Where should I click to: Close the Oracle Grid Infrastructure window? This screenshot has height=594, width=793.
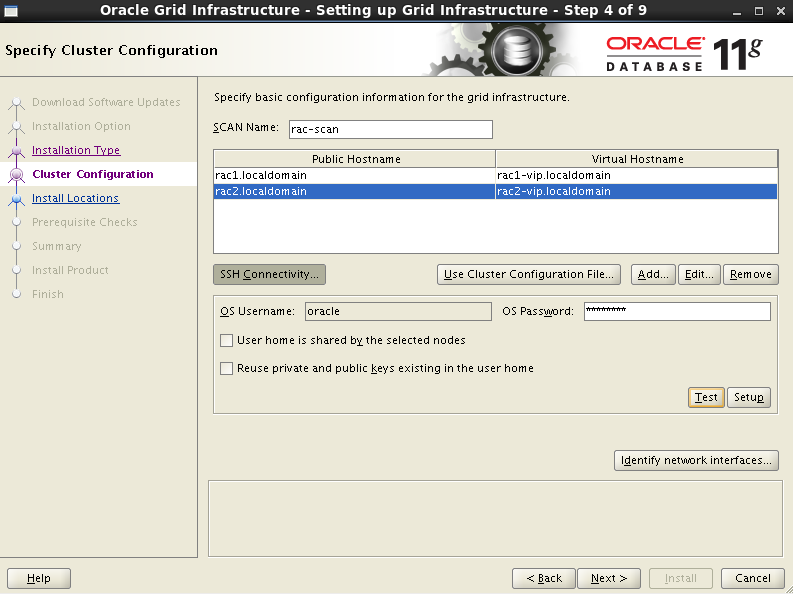(780, 11)
